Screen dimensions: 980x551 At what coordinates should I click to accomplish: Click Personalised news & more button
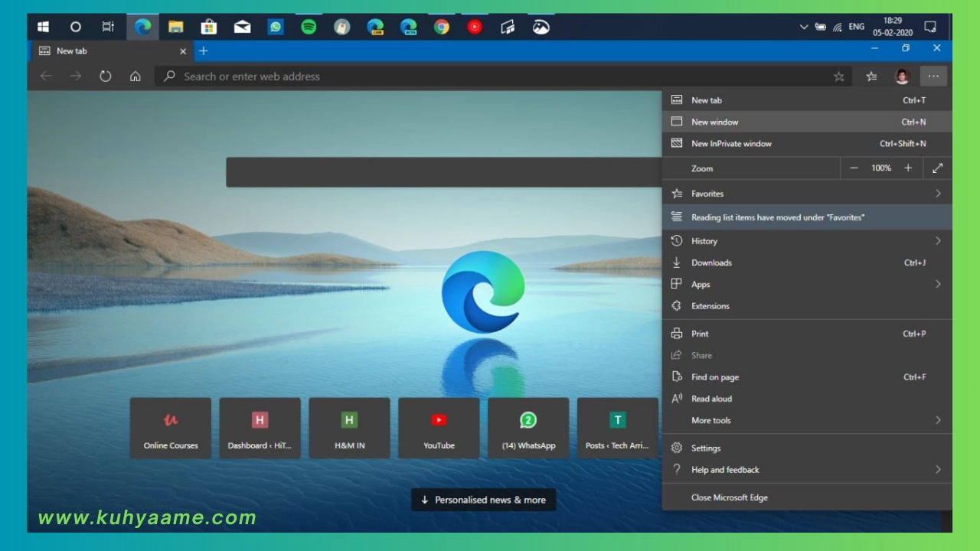click(x=484, y=500)
